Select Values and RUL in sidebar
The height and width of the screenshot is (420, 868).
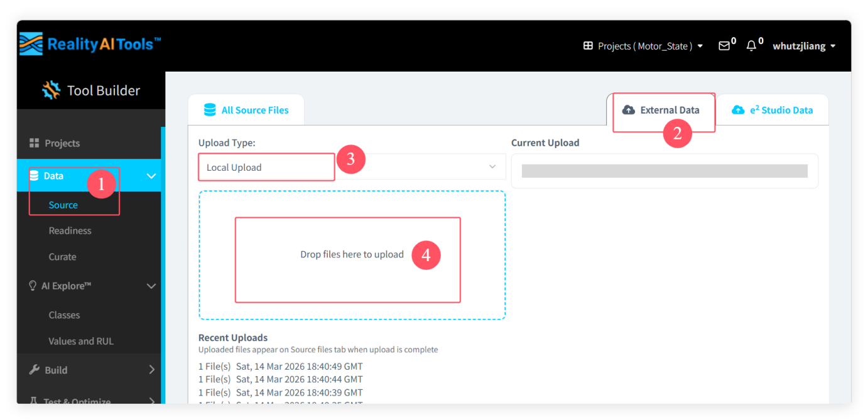[81, 341]
